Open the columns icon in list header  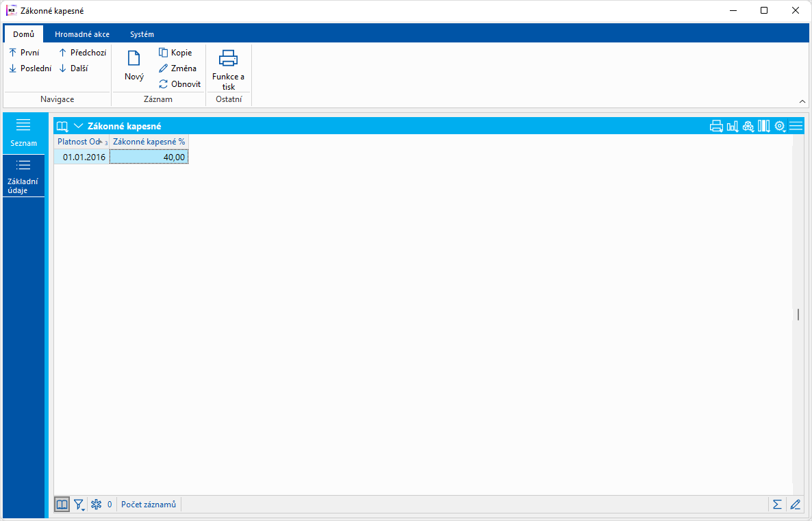(x=764, y=126)
